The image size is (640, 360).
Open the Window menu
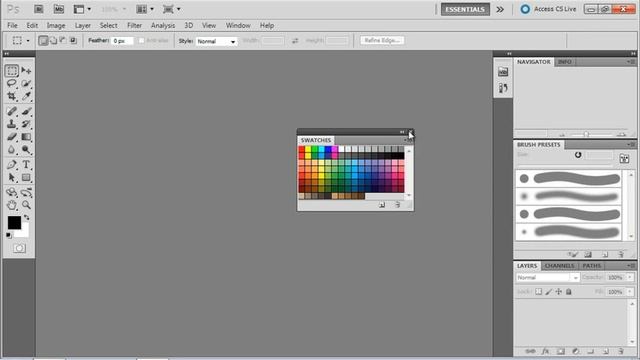tap(238, 25)
